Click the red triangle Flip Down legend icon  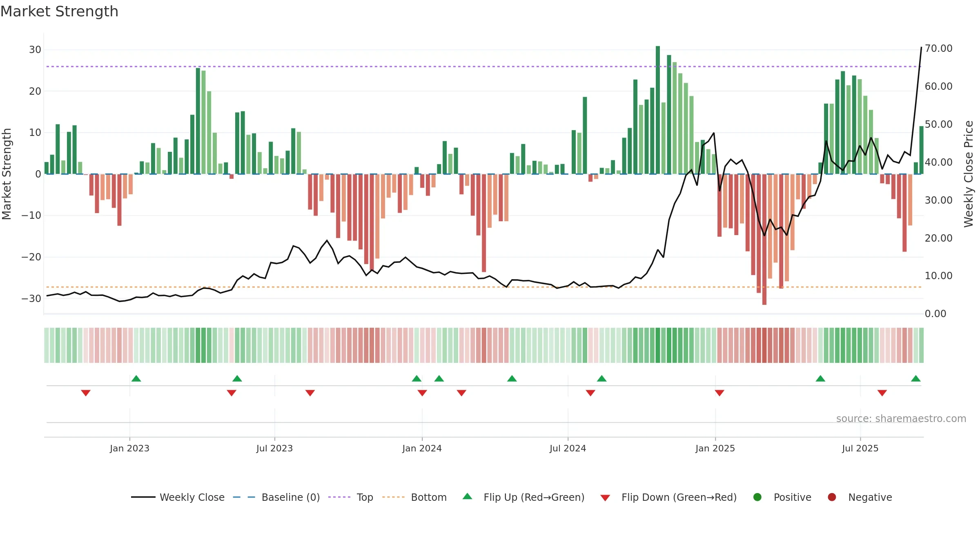(x=606, y=498)
